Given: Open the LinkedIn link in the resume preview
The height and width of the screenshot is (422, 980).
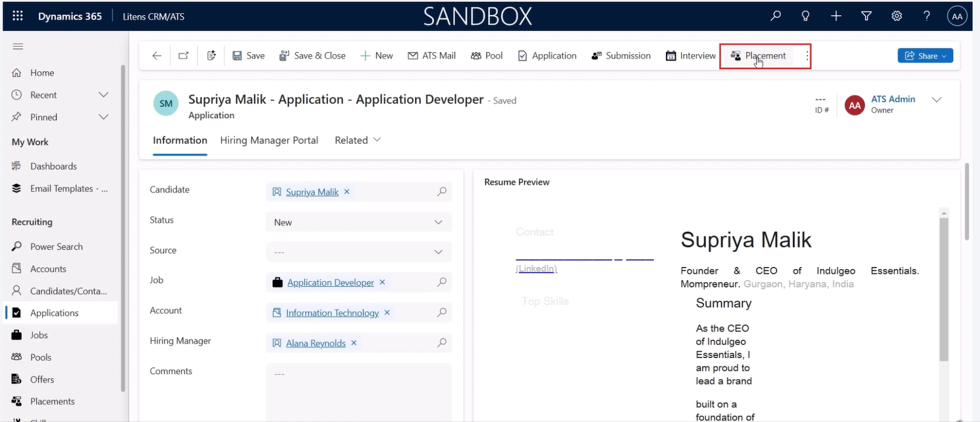Looking at the screenshot, I should pos(536,268).
